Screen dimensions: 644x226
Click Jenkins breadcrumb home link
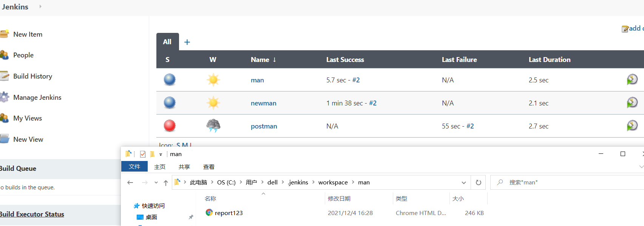[x=15, y=7]
